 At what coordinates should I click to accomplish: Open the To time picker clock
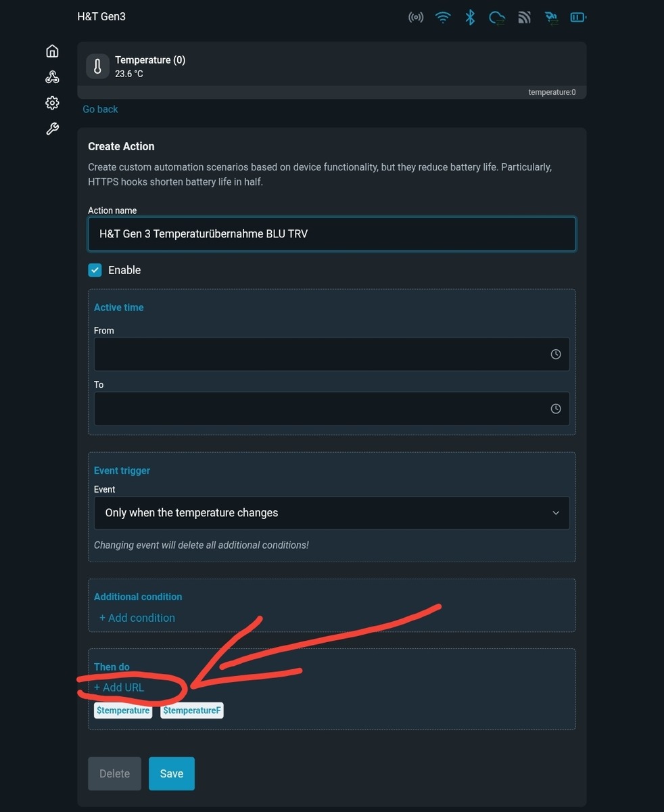click(556, 409)
